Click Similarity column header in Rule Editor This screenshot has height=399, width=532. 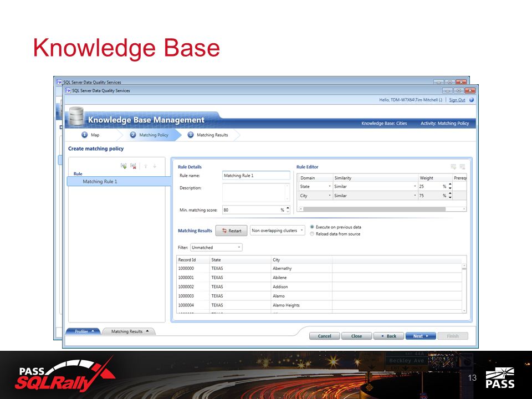375,178
